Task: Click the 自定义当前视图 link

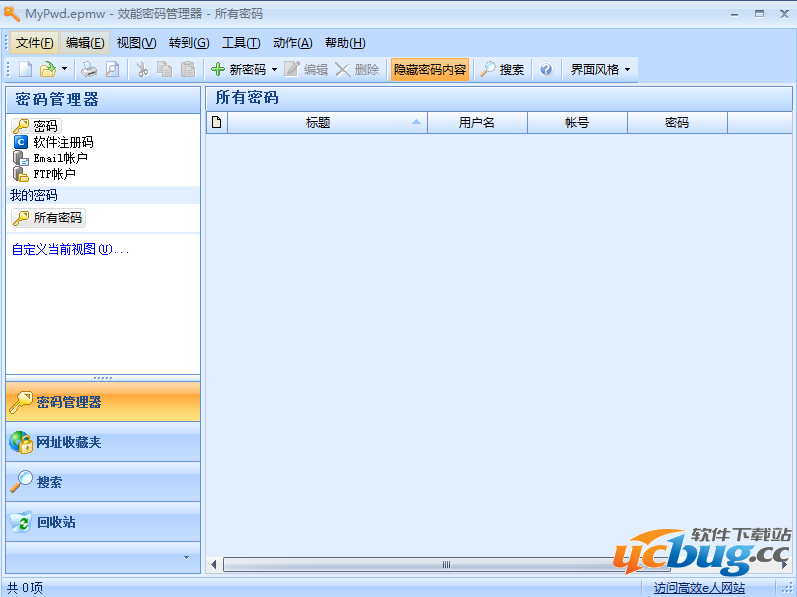Action: click(70, 249)
